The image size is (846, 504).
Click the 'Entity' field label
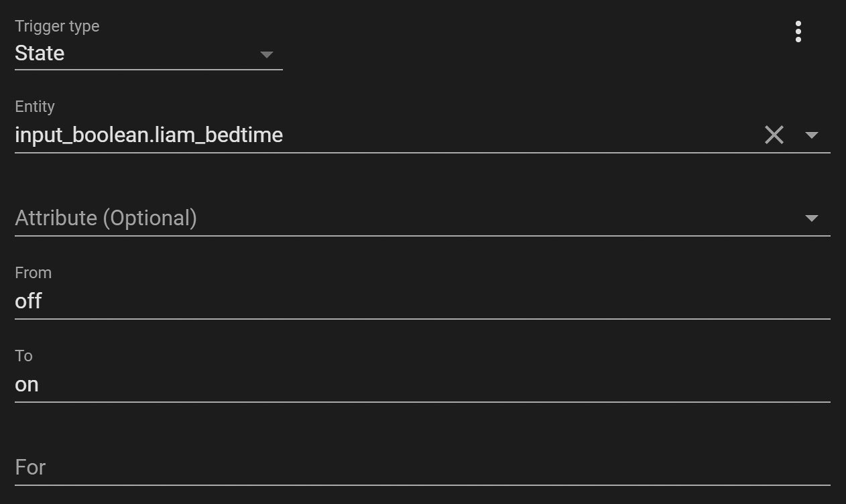[x=35, y=107]
